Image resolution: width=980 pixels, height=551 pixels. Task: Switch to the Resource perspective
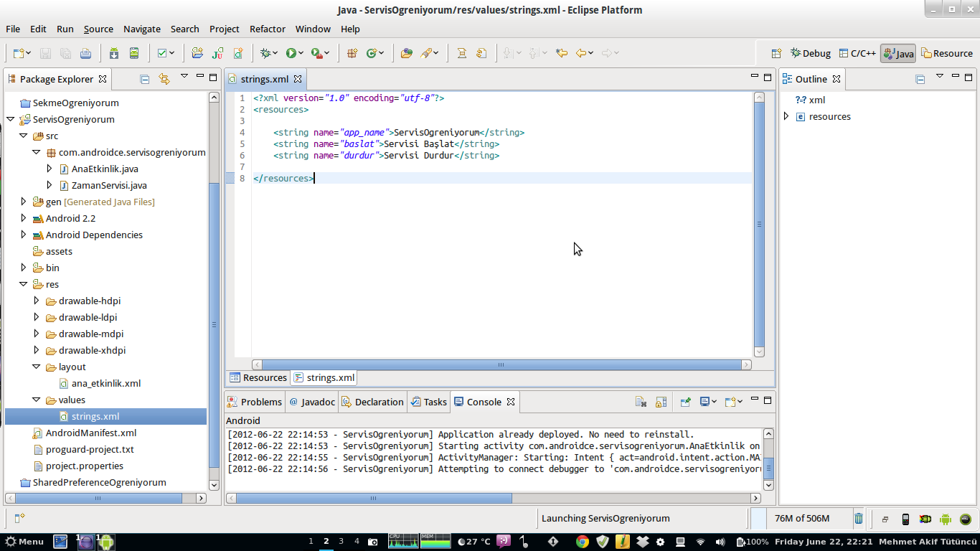pyautogui.click(x=947, y=53)
